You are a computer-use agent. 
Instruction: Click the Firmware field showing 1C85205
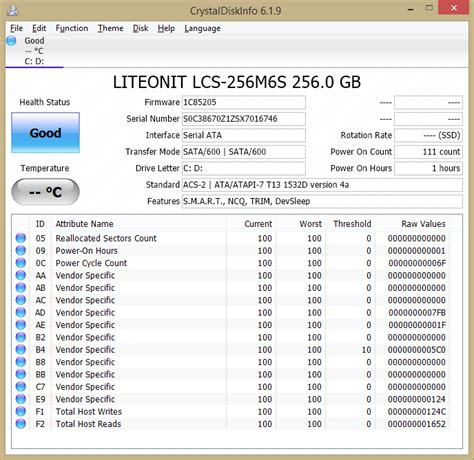pyautogui.click(x=244, y=102)
